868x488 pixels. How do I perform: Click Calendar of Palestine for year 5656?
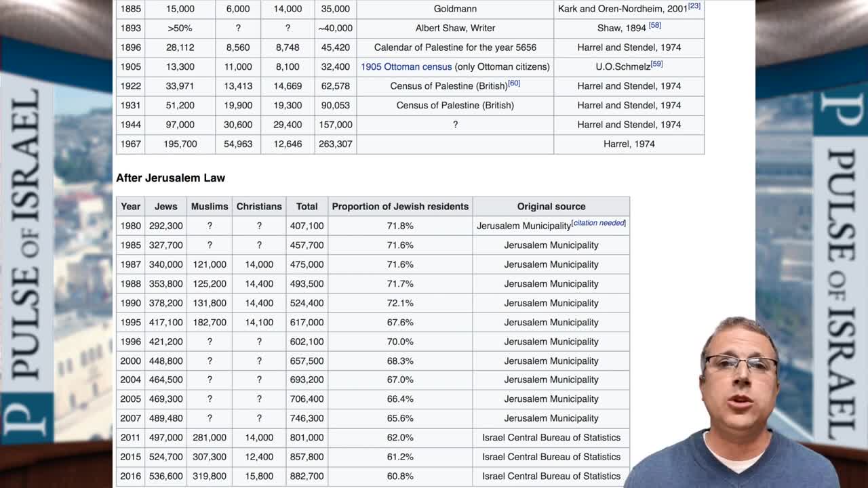[x=455, y=47]
